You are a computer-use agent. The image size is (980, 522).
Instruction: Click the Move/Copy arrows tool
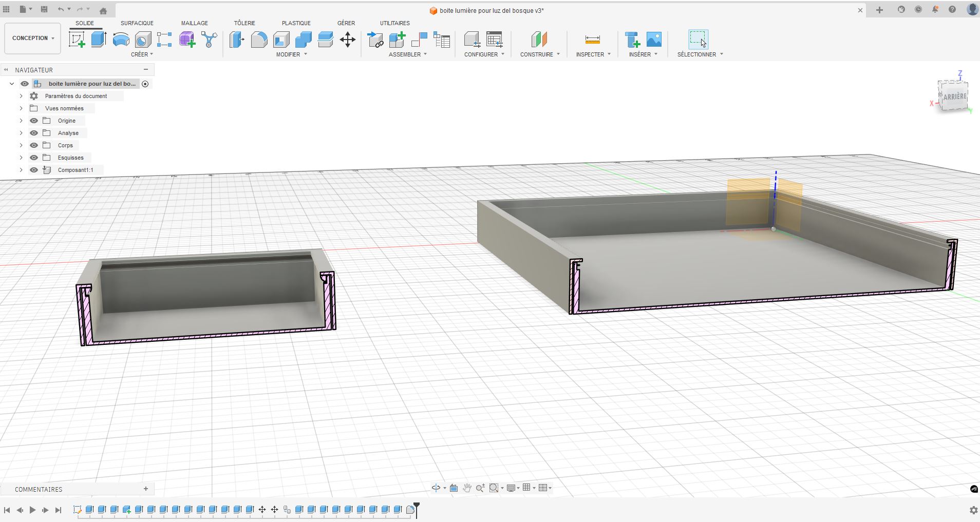coord(348,40)
